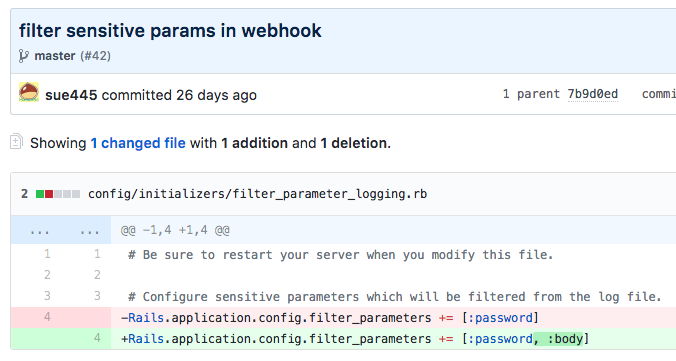
Task: Select old line number 4 of deleted line
Action: 47,317
